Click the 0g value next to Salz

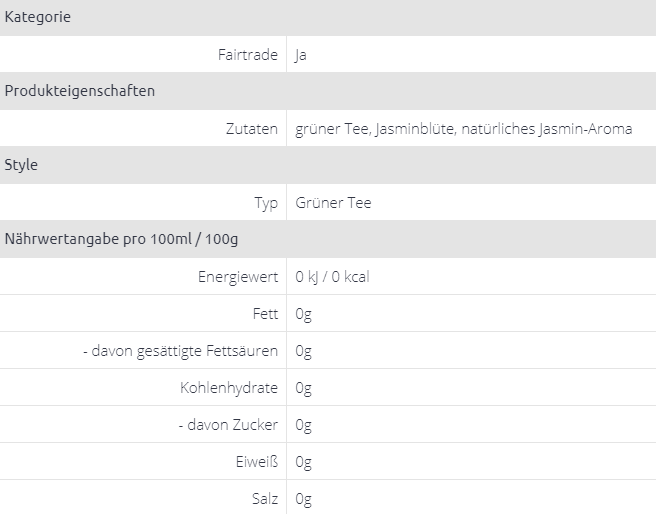pos(304,499)
